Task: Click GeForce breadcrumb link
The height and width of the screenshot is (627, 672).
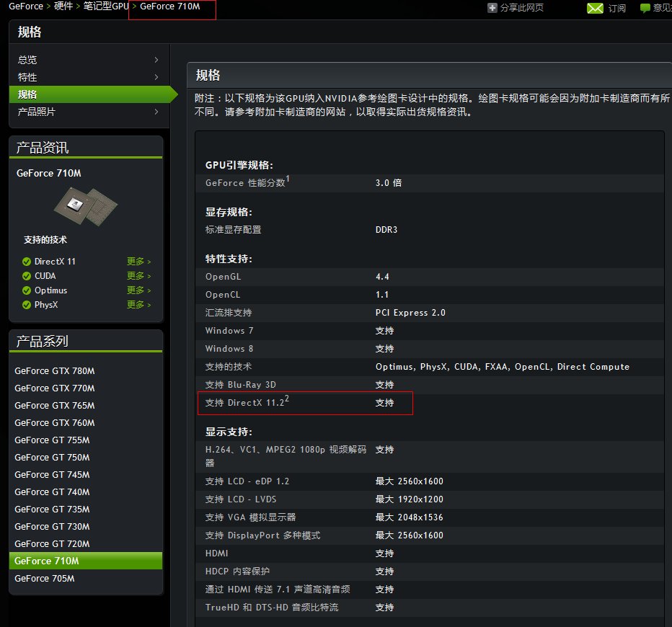Action: [26, 6]
